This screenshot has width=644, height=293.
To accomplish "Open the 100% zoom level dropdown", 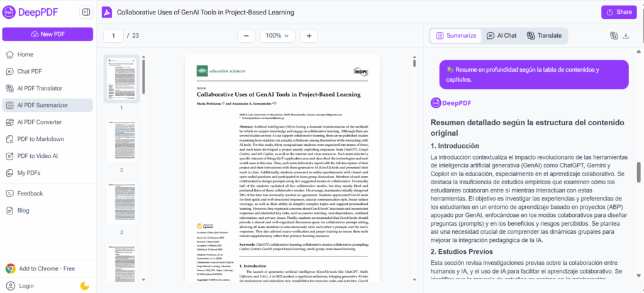I will click(x=277, y=36).
